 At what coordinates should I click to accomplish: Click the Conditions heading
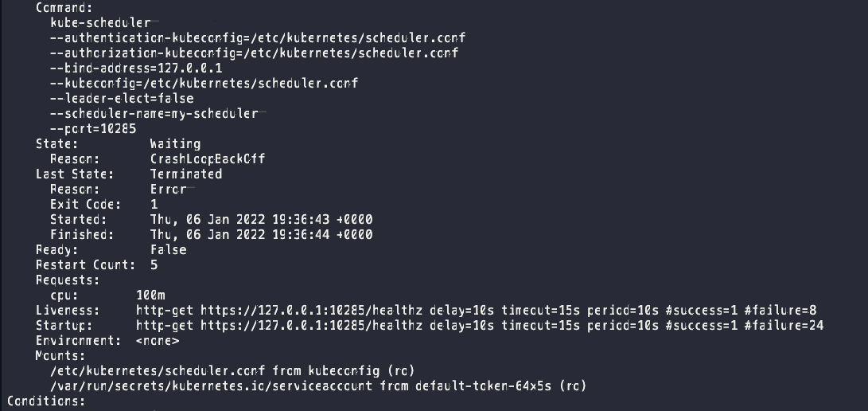tap(45, 401)
